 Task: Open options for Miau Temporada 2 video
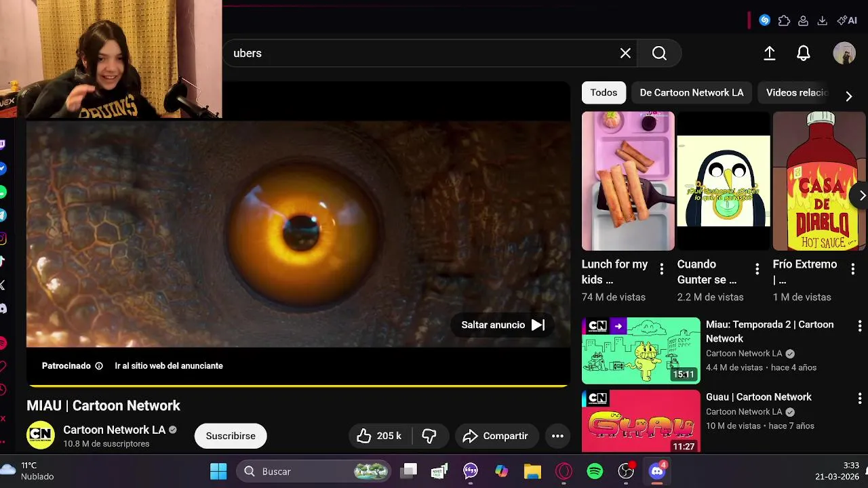coord(859,326)
